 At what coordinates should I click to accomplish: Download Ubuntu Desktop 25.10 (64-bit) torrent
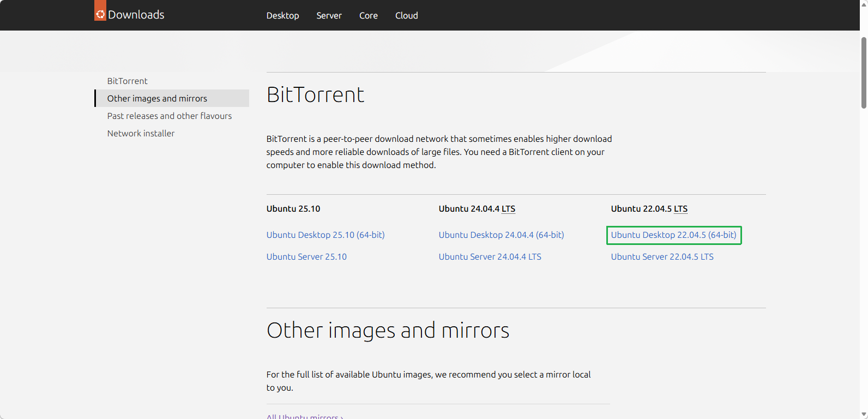tap(325, 235)
